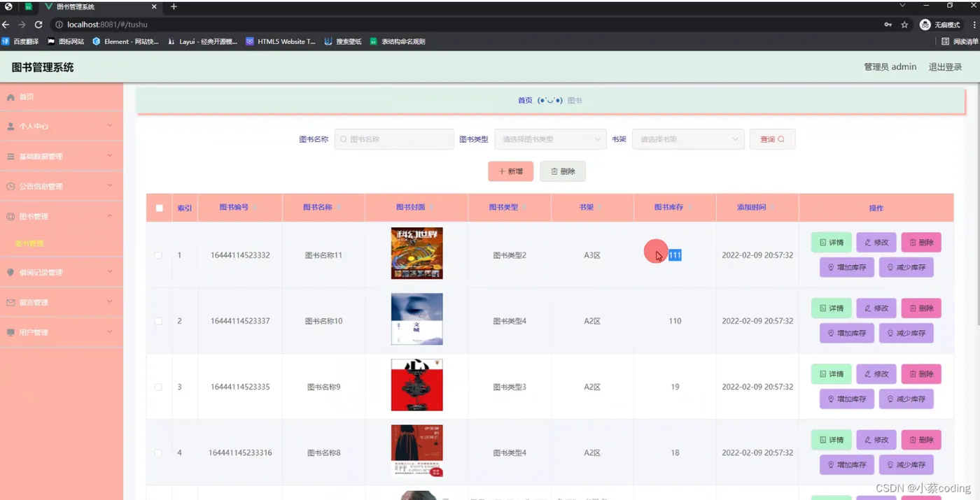Check the row for 图书名称8
This screenshot has height=500, width=980.
(158, 452)
